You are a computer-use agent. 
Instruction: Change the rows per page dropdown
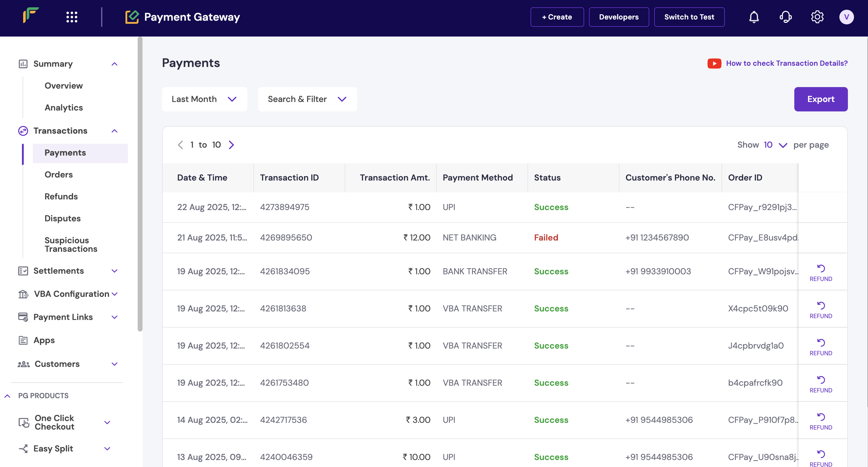point(775,145)
